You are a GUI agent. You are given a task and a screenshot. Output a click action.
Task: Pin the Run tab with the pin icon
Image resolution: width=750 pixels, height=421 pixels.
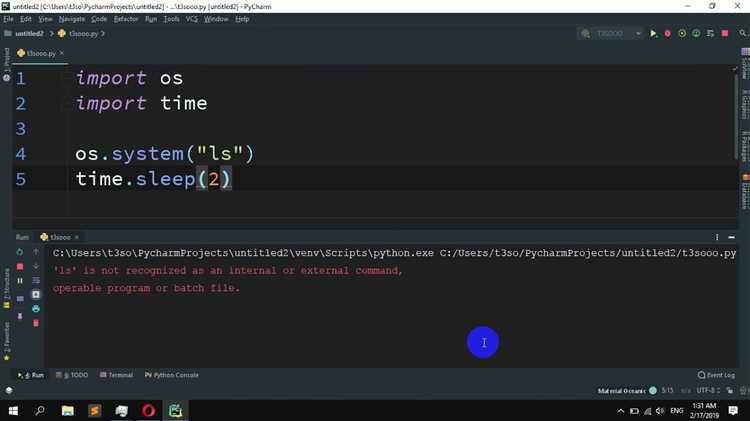[20, 316]
